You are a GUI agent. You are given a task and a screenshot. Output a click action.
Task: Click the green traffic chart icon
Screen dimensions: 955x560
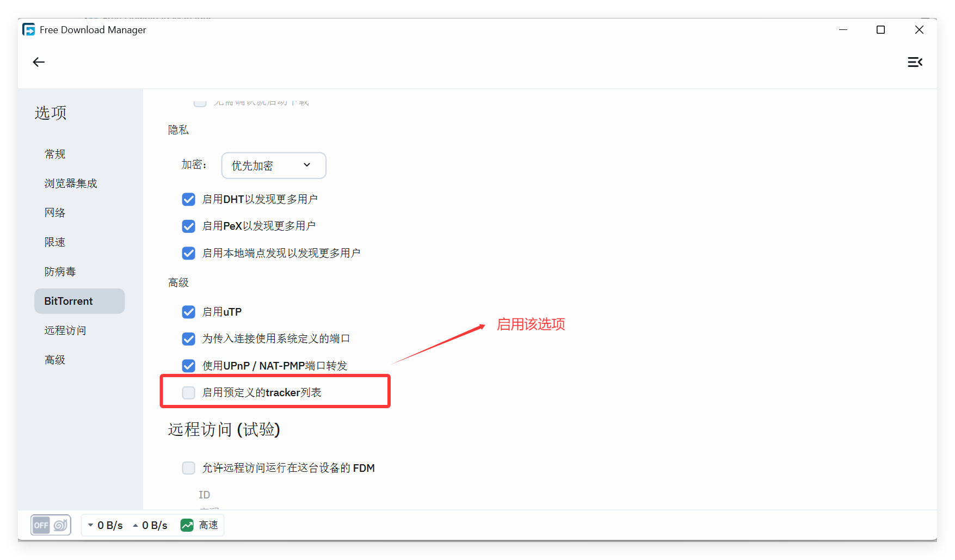187,525
